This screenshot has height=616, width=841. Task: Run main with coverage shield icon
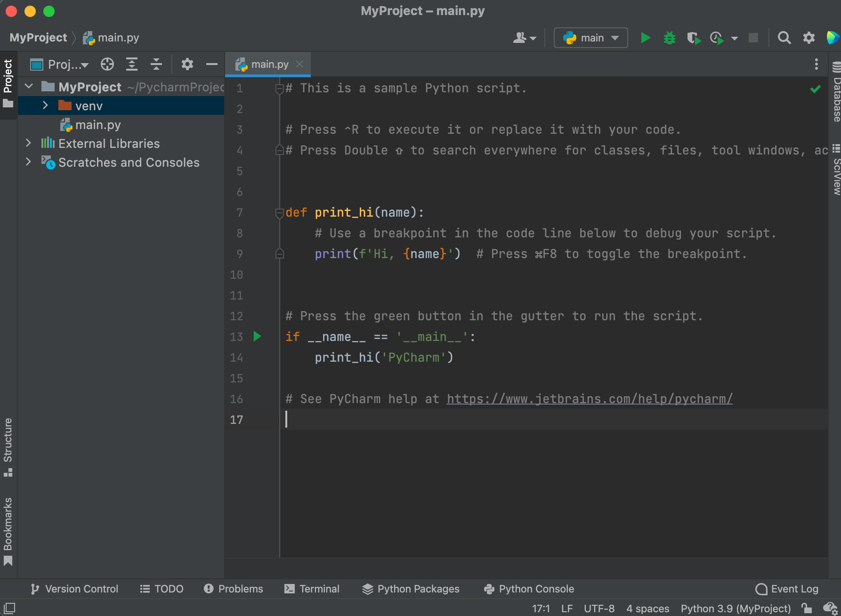tap(694, 38)
